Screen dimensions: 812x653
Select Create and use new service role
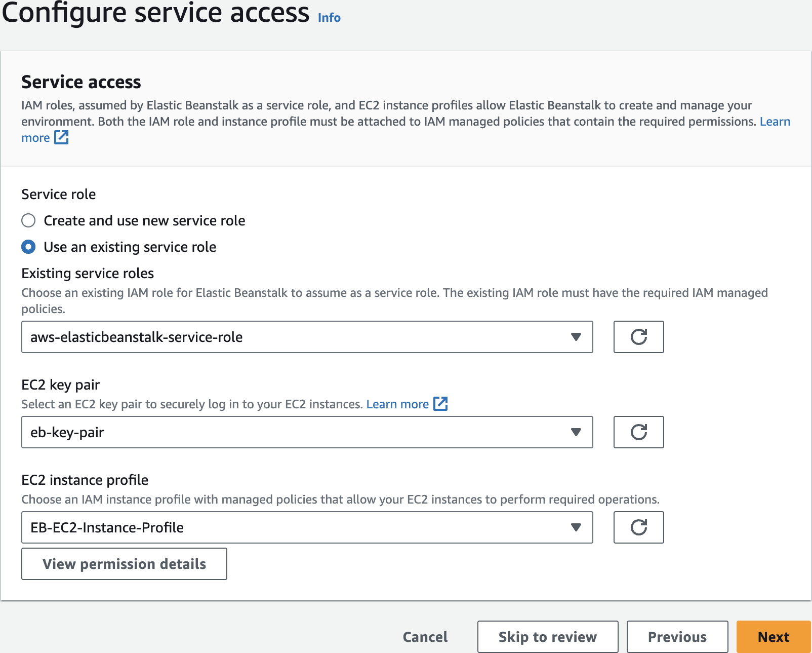(x=28, y=220)
